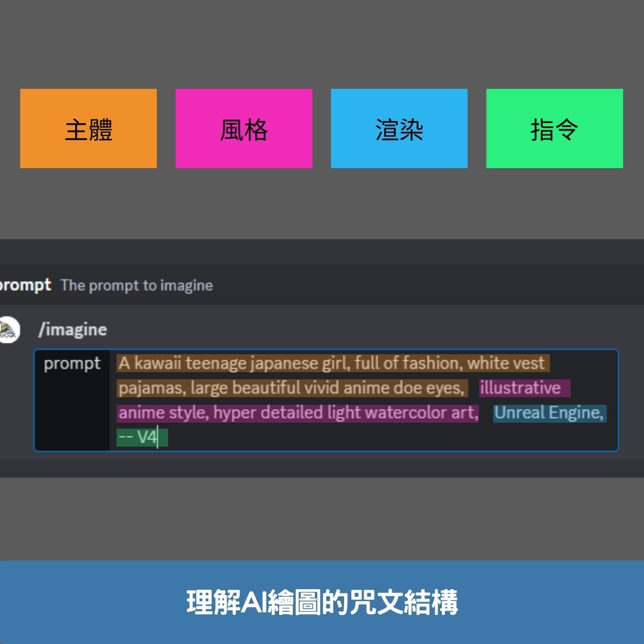Toggle the purple style text highlight
The width and height of the screenshot is (644, 644).
pos(298,412)
